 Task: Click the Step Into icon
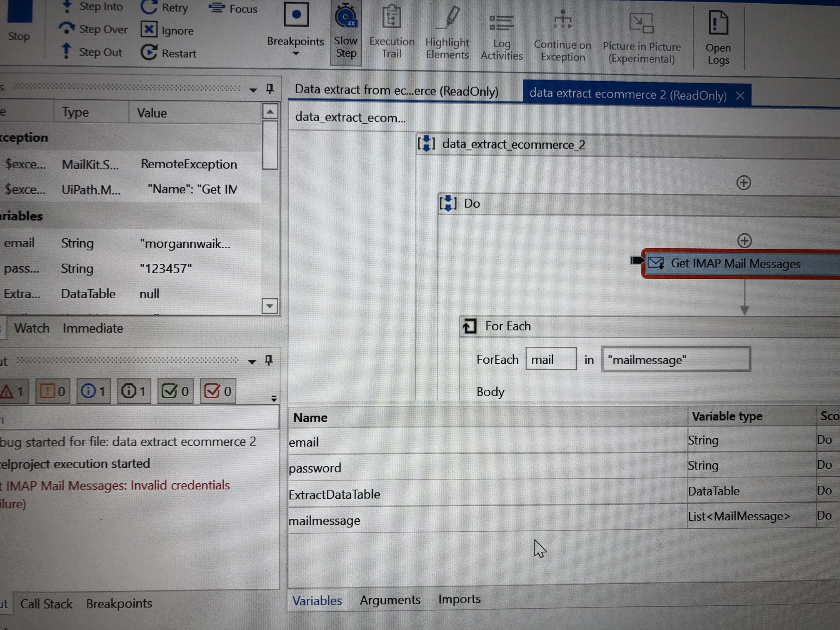coord(67,7)
